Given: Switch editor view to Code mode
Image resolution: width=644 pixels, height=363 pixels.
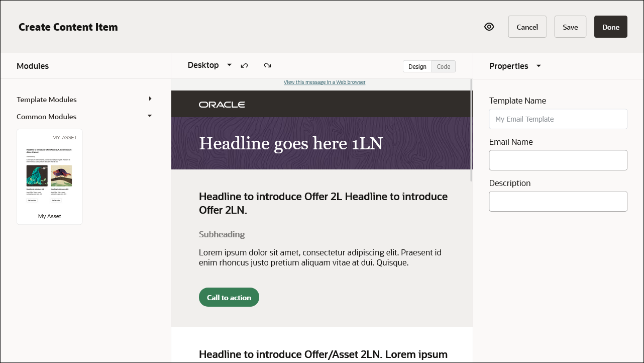Looking at the screenshot, I should (444, 66).
